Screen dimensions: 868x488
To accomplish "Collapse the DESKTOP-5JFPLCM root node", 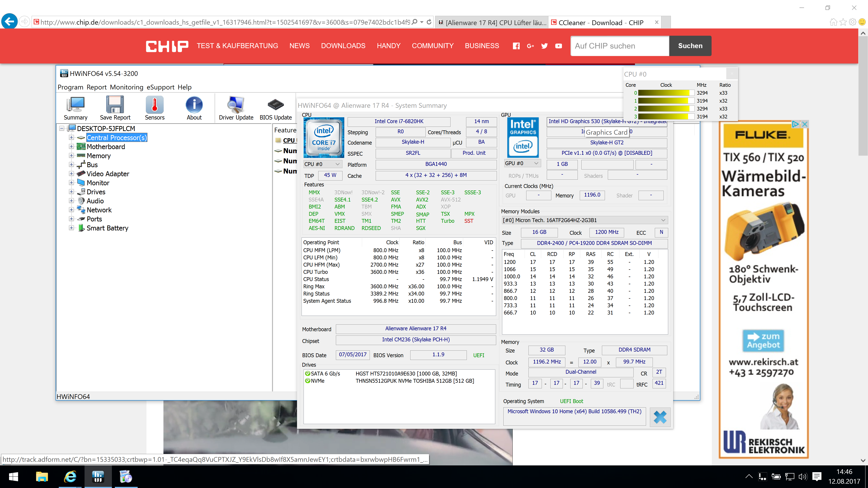I will (62, 128).
